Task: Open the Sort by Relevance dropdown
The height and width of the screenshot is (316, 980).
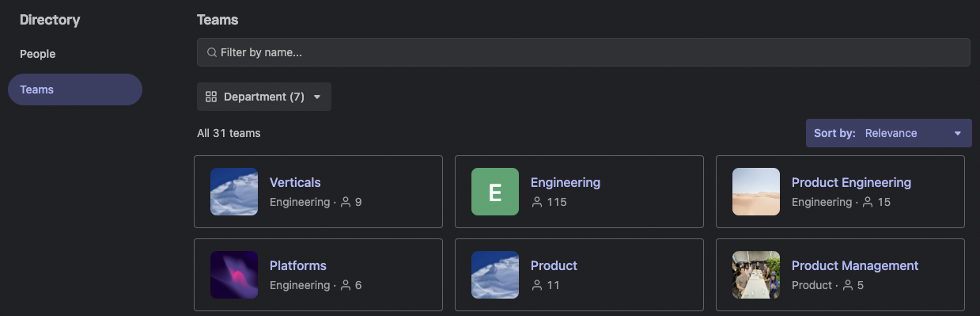Action: pyautogui.click(x=889, y=133)
